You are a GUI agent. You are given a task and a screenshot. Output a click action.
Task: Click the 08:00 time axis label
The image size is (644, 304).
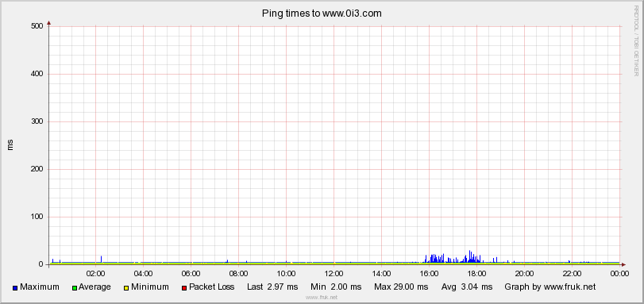[238, 273]
